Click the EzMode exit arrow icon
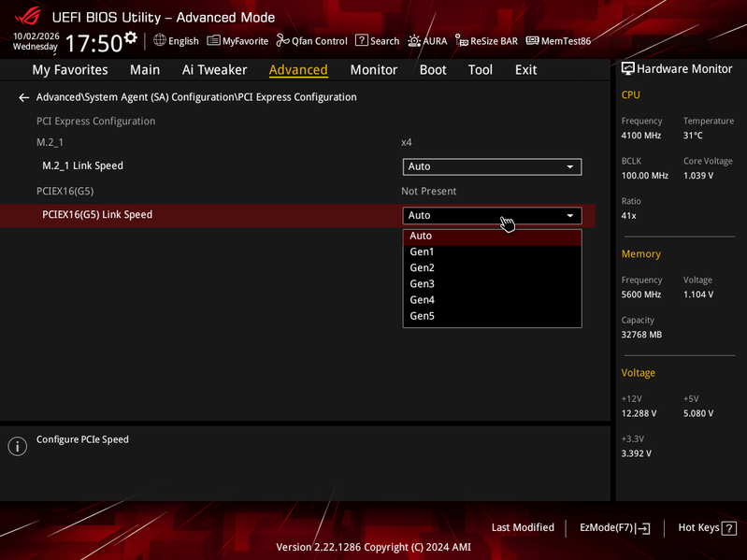Screen dimensions: 747x560 (642, 528)
